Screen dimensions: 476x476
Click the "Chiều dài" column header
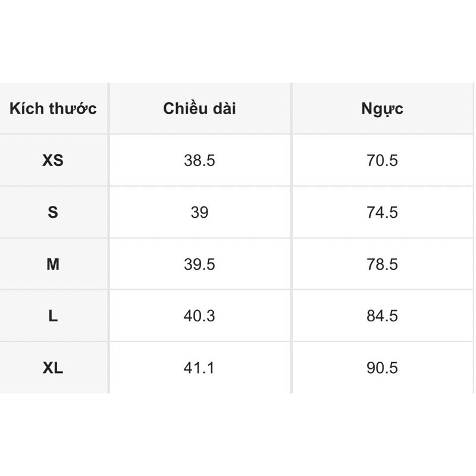coord(199,109)
